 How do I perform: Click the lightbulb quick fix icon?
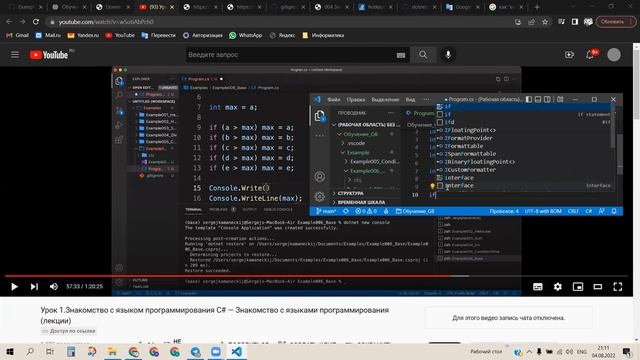coord(432,186)
